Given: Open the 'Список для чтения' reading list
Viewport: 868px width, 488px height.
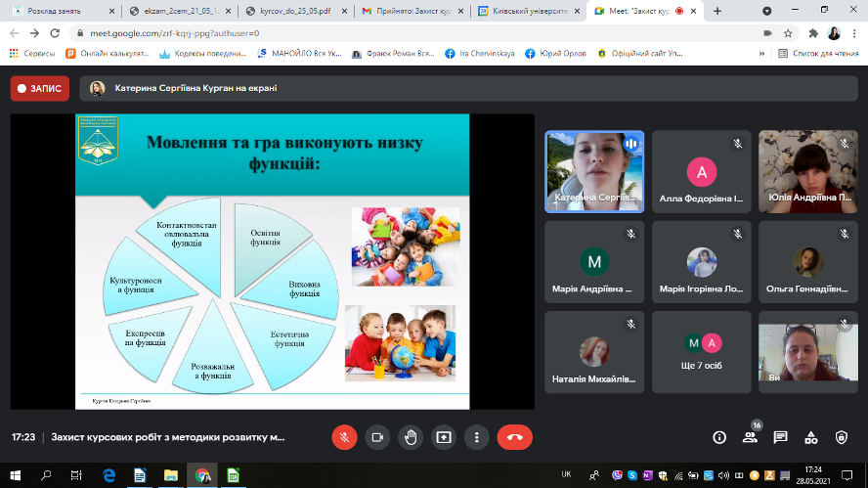Looking at the screenshot, I should coord(817,53).
